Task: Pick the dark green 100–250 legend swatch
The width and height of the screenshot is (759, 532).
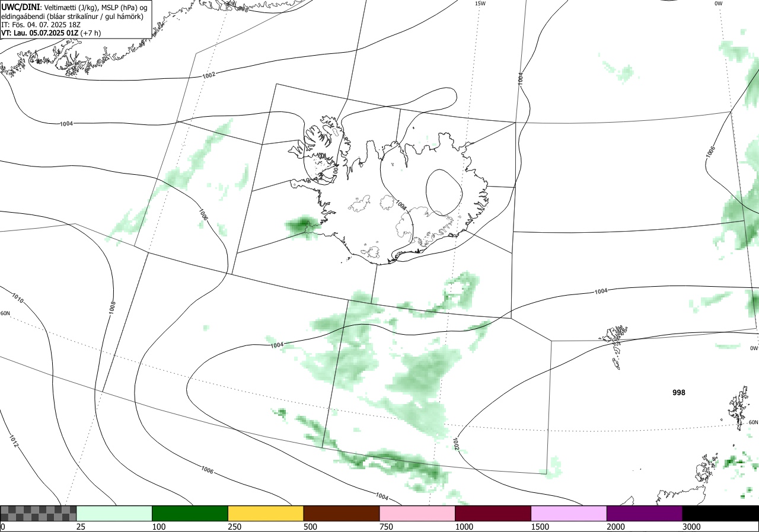Action: pyautogui.click(x=190, y=513)
